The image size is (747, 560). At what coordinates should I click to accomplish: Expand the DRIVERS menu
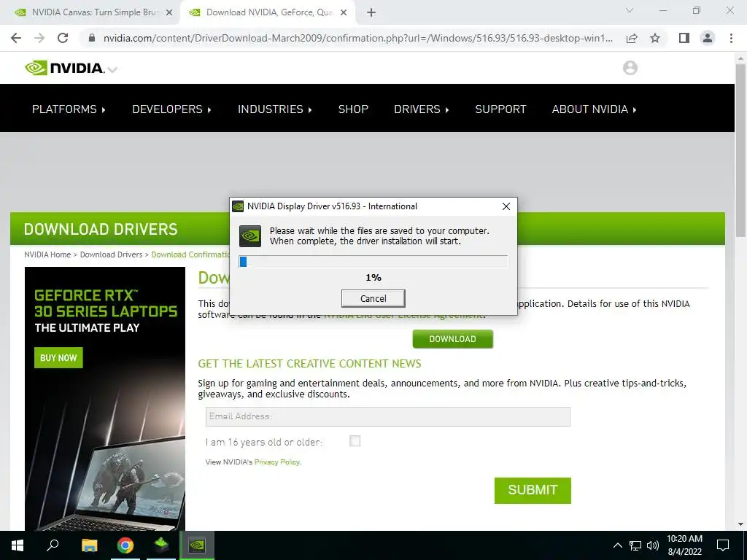pyautogui.click(x=422, y=109)
